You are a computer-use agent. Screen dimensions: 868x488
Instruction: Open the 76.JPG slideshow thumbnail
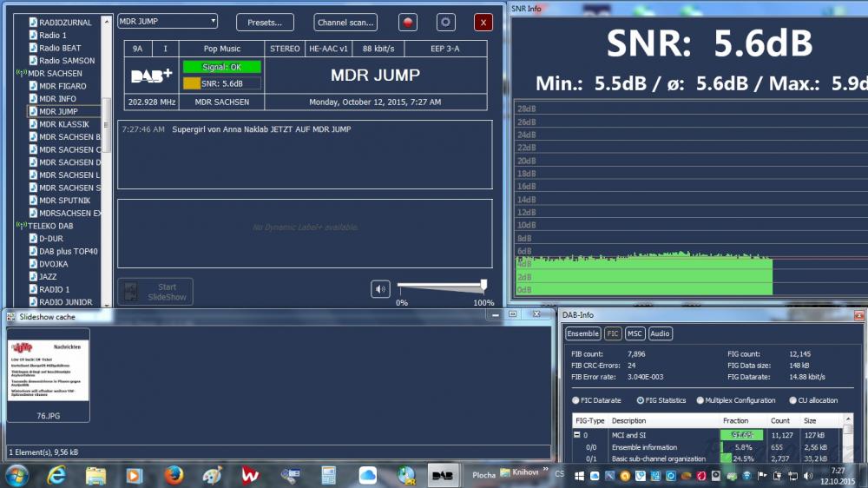pyautogui.click(x=48, y=375)
